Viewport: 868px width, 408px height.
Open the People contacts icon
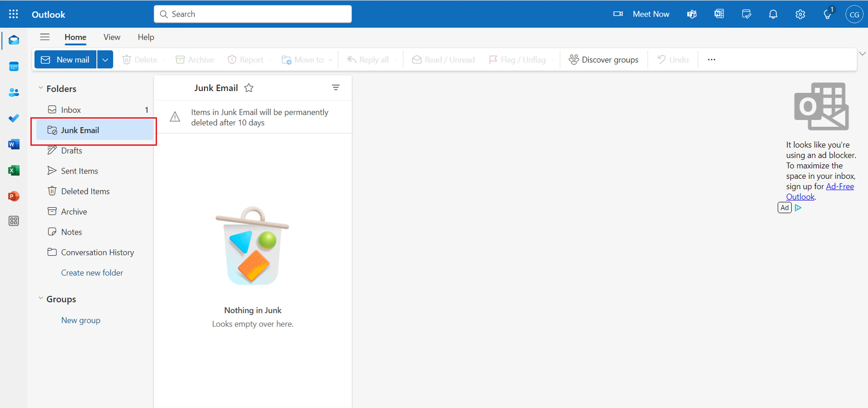click(x=14, y=93)
